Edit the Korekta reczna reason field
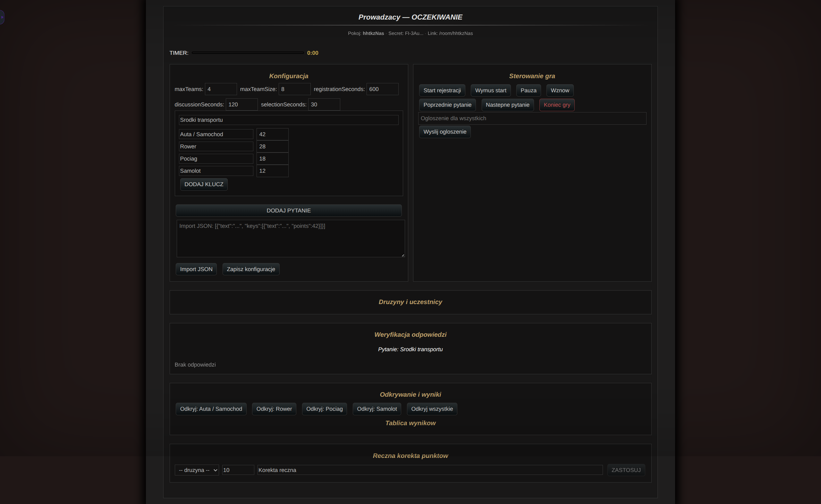The height and width of the screenshot is (504, 821). (x=430, y=470)
